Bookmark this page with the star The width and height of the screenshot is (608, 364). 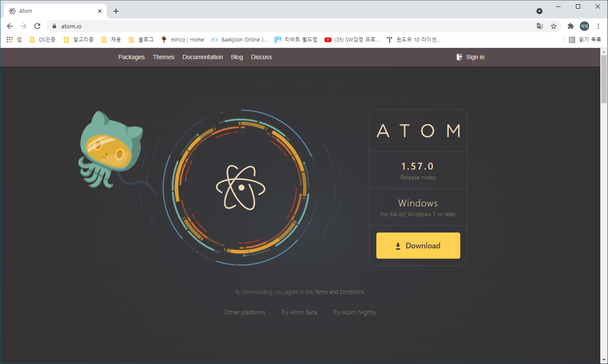(554, 26)
